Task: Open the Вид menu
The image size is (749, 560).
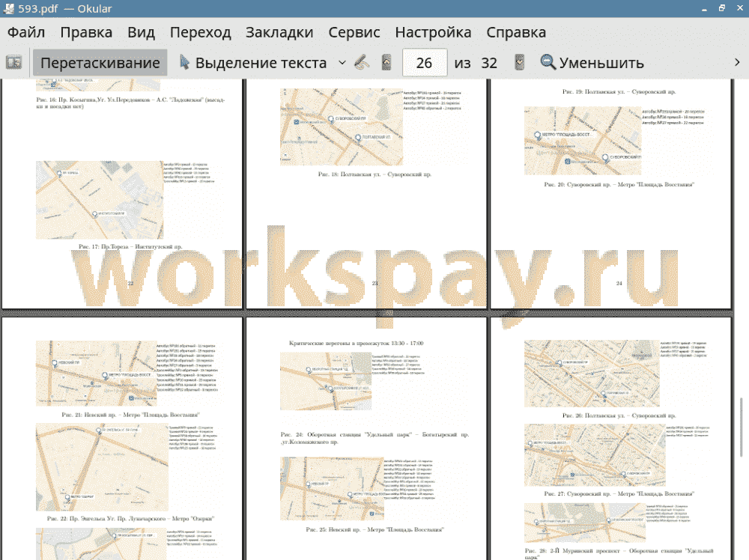Action: pyautogui.click(x=141, y=32)
